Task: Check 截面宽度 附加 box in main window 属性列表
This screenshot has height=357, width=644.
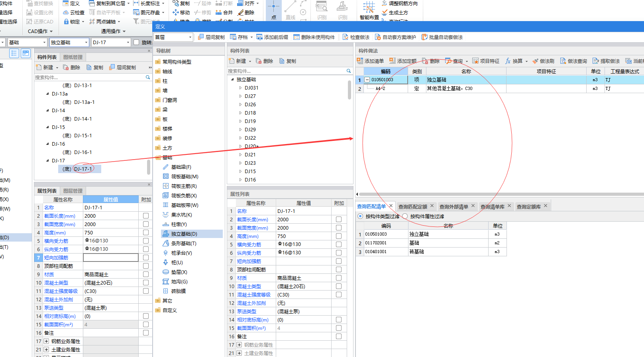Action: click(145, 224)
